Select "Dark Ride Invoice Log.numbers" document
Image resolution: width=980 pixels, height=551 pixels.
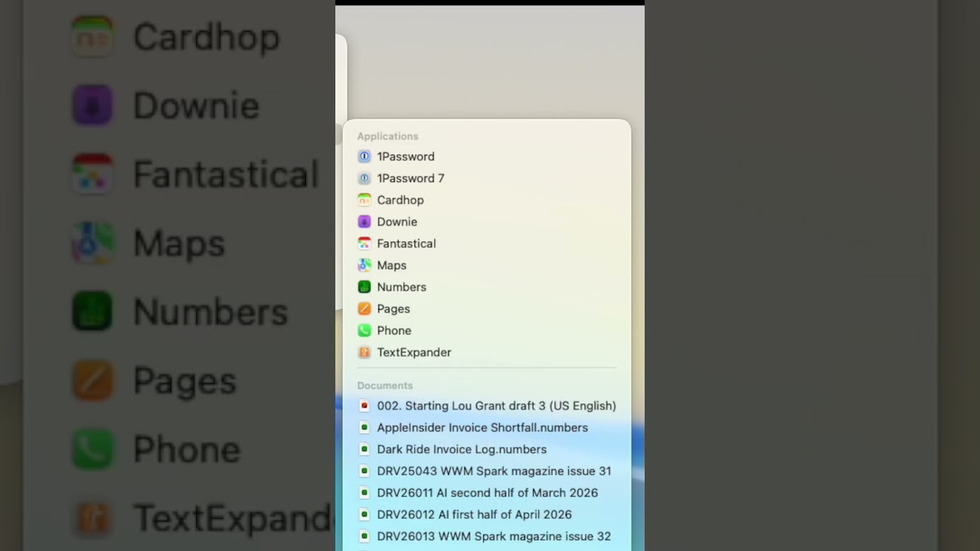click(x=452, y=449)
